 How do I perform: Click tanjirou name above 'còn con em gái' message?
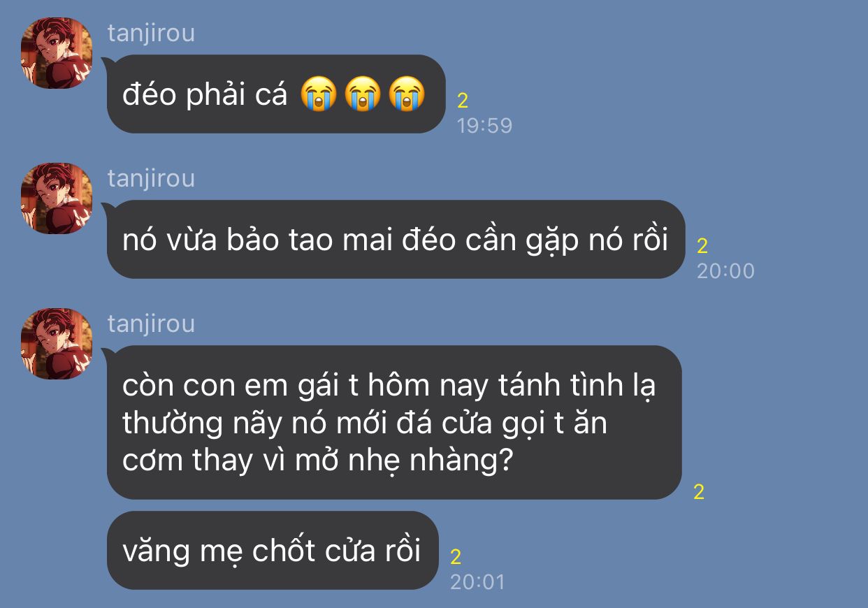pyautogui.click(x=151, y=324)
